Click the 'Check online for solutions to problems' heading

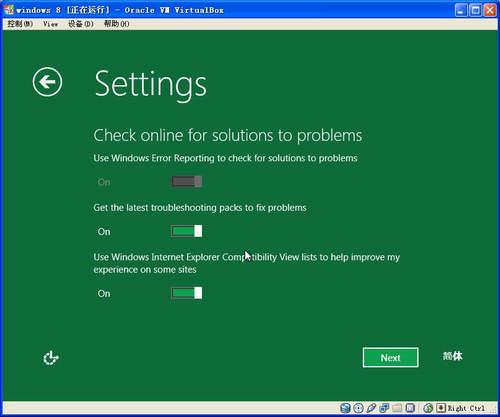tap(228, 136)
